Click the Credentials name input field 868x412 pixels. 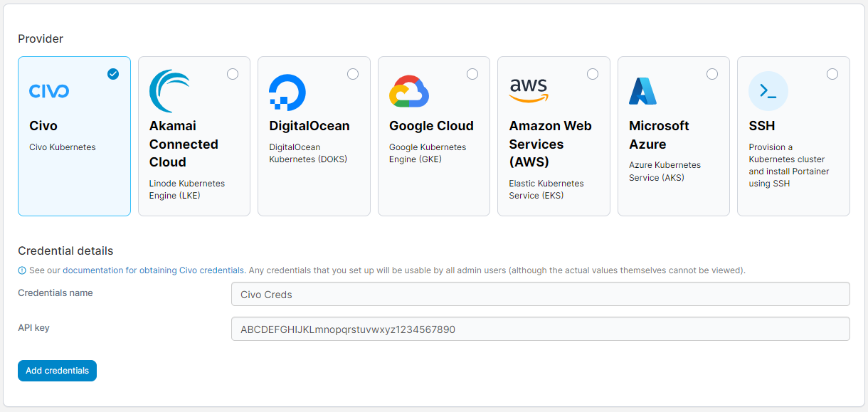point(541,293)
